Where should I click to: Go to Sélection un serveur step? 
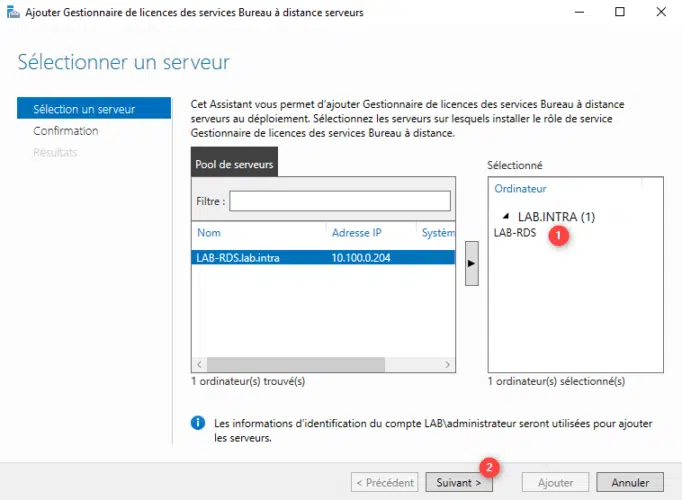[x=94, y=109]
